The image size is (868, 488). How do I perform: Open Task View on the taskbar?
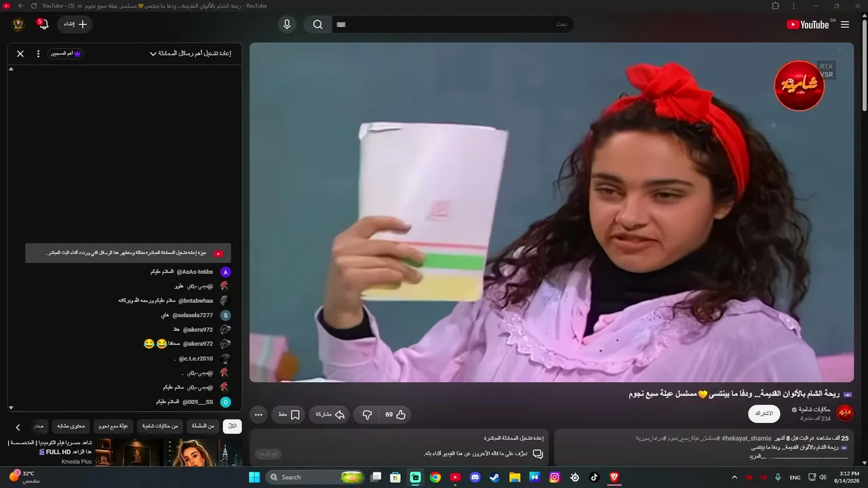coord(376,477)
